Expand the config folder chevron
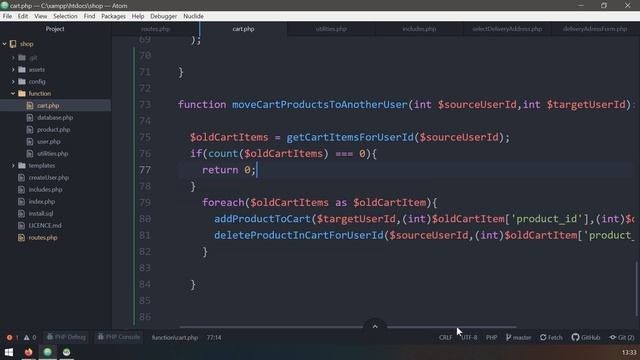 13,82
